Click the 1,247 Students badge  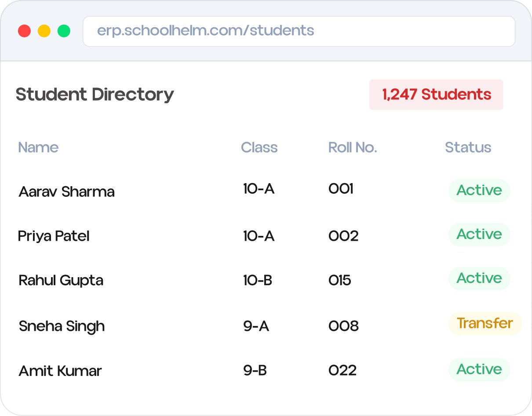point(436,94)
